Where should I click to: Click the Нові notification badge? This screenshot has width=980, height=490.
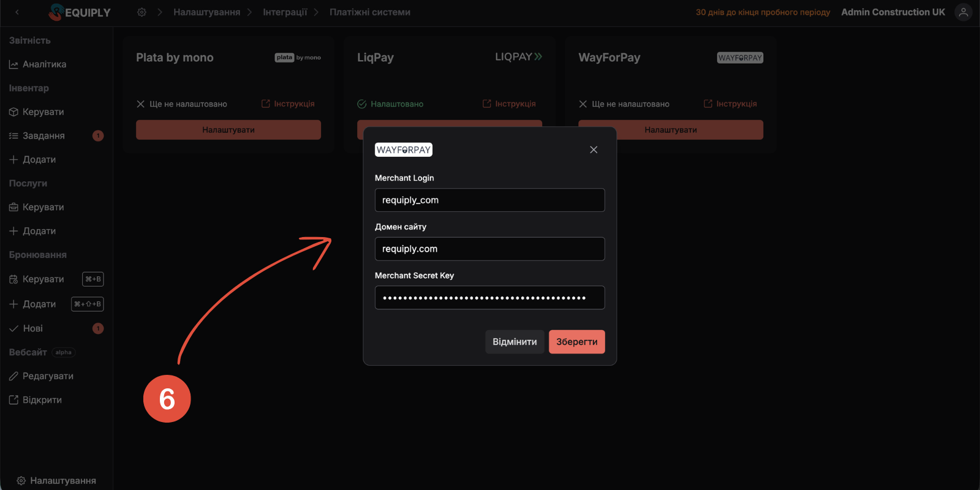pos(98,329)
